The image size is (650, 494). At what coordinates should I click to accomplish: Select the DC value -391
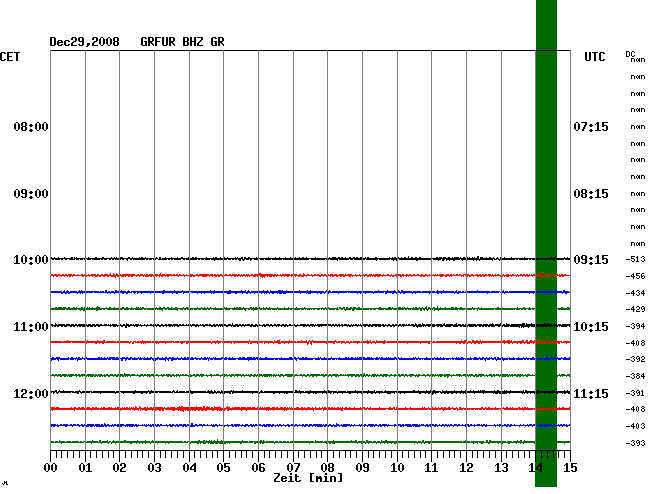[x=635, y=393]
